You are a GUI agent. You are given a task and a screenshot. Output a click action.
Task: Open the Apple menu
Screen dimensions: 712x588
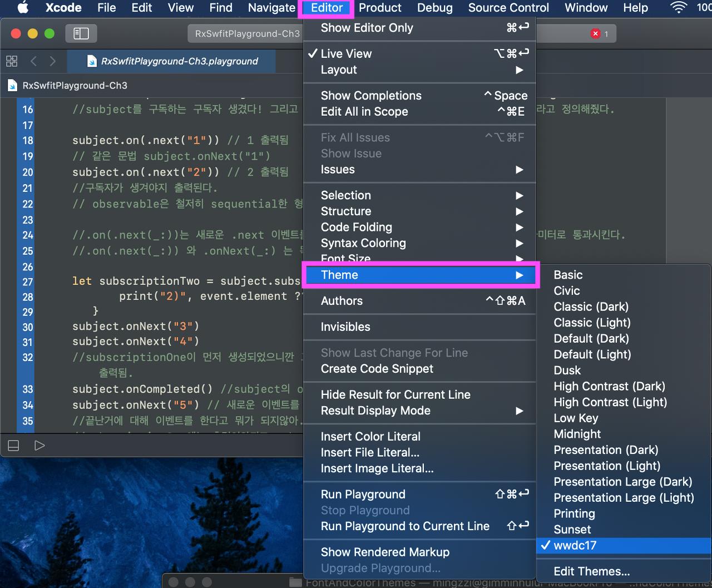point(23,7)
